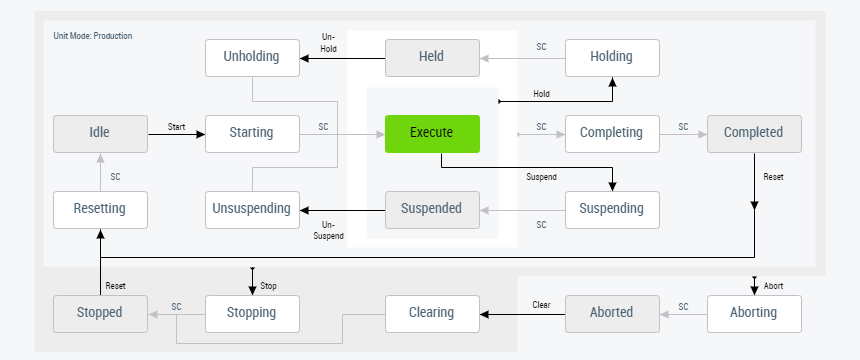Select the Held state box
This screenshot has height=360, width=860.
tap(432, 58)
